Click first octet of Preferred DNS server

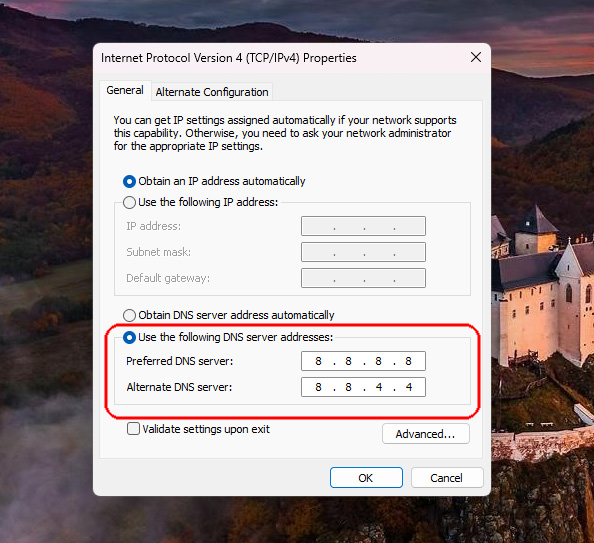[318, 361]
